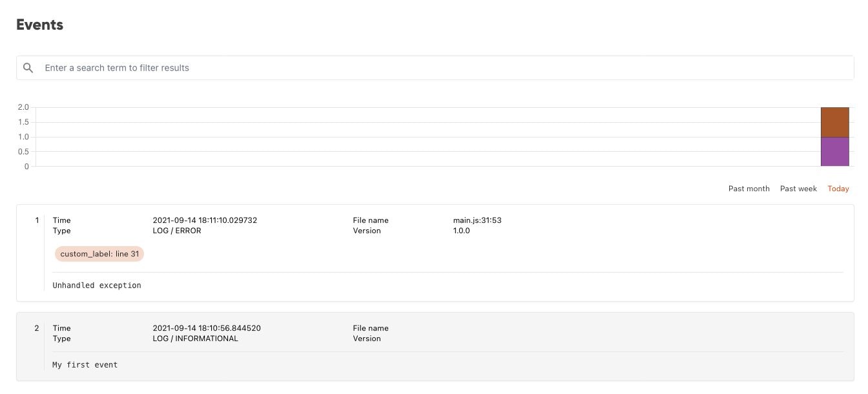
Task: Click the LOG / ERROR type value
Action: click(177, 231)
